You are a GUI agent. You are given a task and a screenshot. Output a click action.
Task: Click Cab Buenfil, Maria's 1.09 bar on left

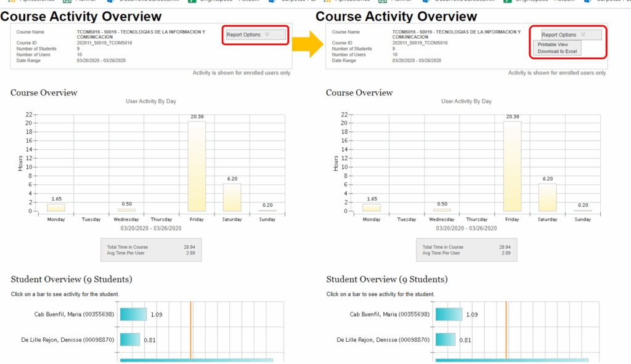133,315
